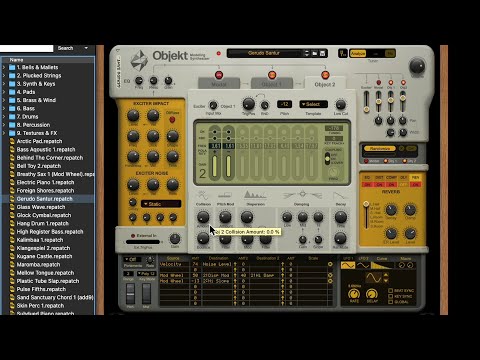
Task: Toggle the Object 2 On button
Action: 325,75
